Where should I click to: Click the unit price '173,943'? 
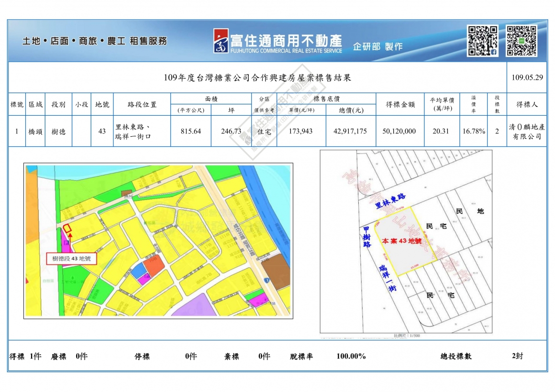pos(301,131)
